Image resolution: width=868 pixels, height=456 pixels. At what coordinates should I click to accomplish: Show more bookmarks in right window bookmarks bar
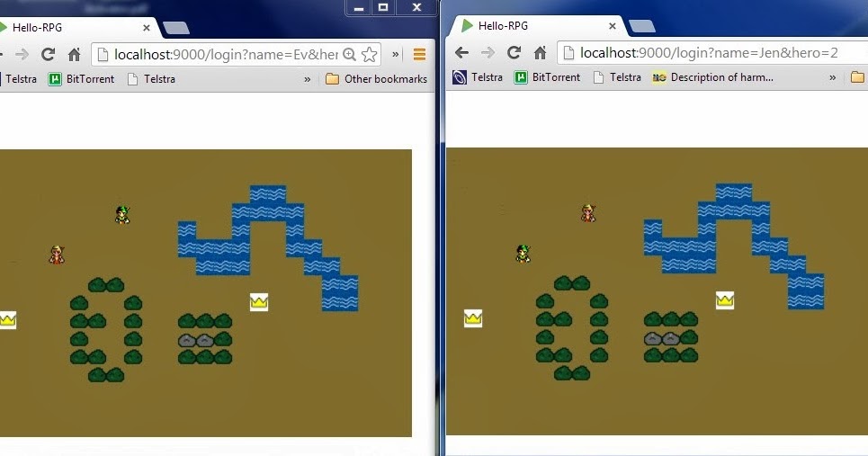pyautogui.click(x=833, y=77)
